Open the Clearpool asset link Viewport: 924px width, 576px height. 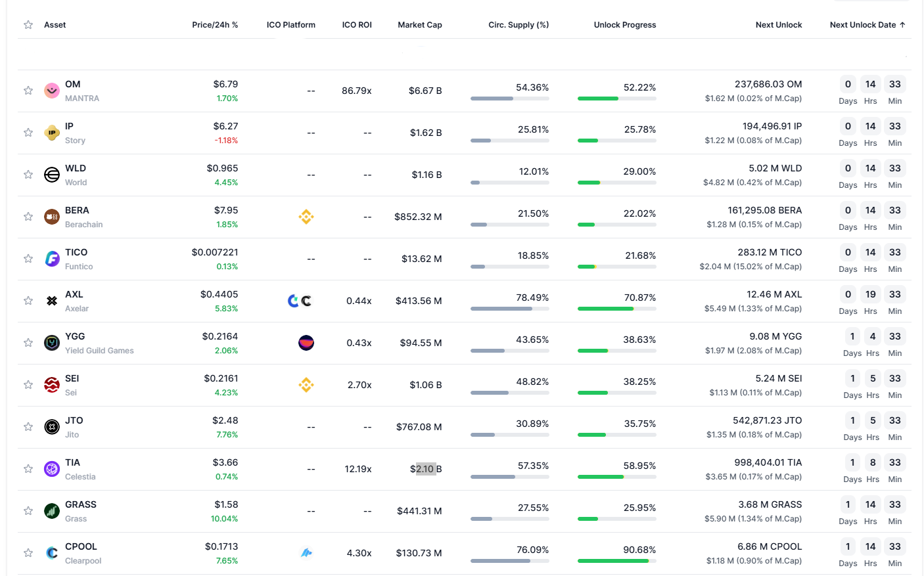pyautogui.click(x=83, y=561)
